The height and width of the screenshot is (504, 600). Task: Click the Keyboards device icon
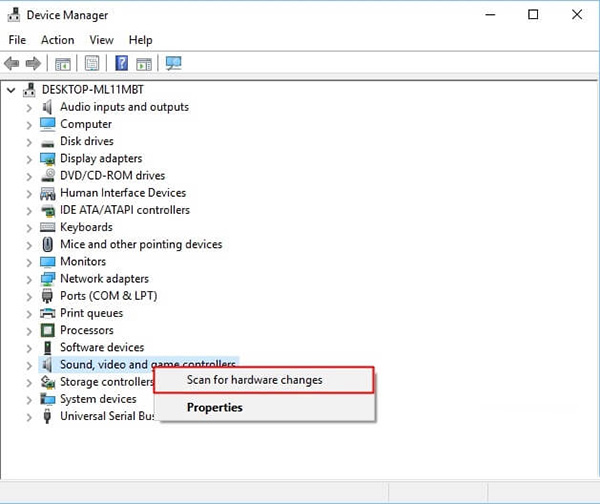coord(47,227)
